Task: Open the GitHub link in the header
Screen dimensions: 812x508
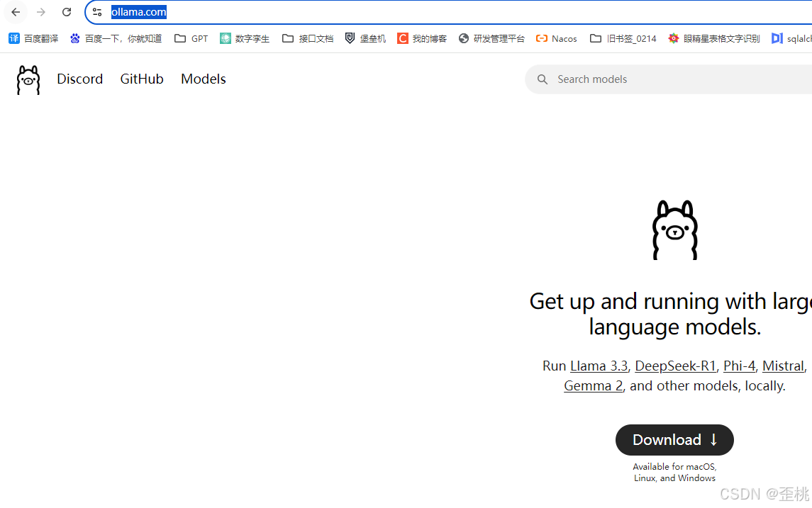Action: click(142, 79)
